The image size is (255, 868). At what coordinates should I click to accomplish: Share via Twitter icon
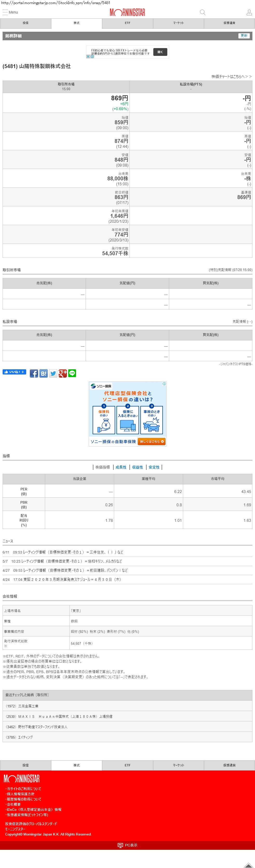53,373
